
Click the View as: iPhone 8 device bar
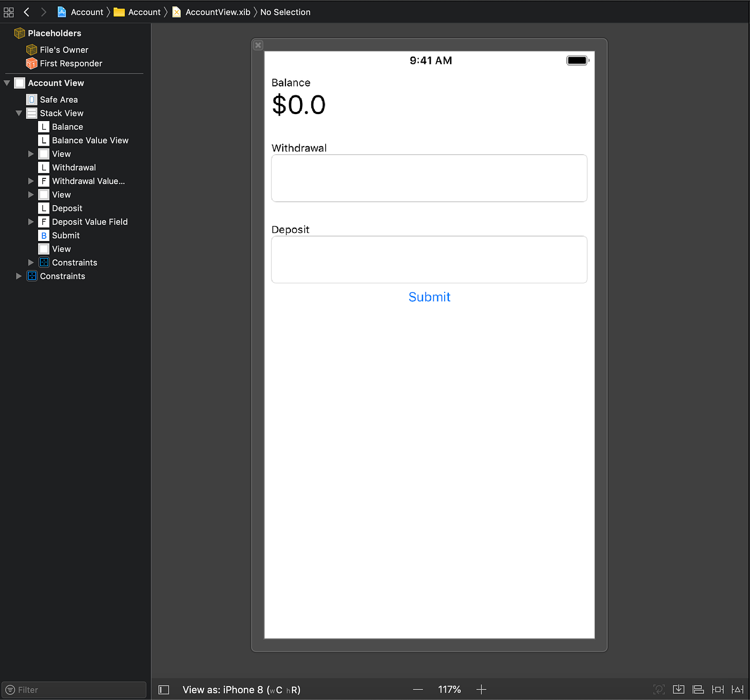pos(241,690)
